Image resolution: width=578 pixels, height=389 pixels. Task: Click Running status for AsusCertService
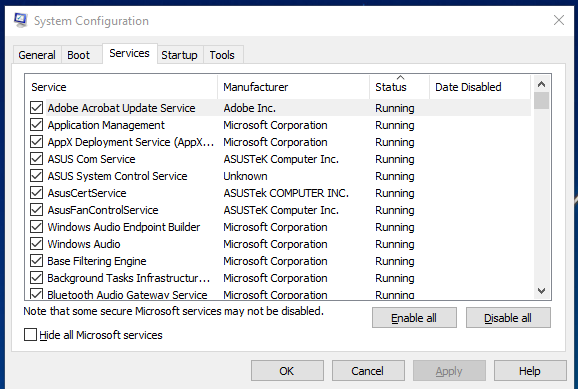point(395,193)
